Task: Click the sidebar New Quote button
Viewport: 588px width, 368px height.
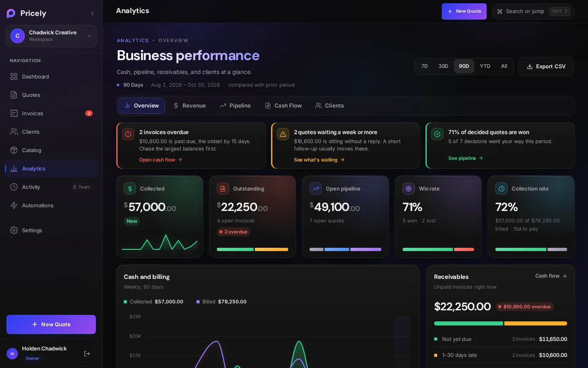Action: pos(51,324)
